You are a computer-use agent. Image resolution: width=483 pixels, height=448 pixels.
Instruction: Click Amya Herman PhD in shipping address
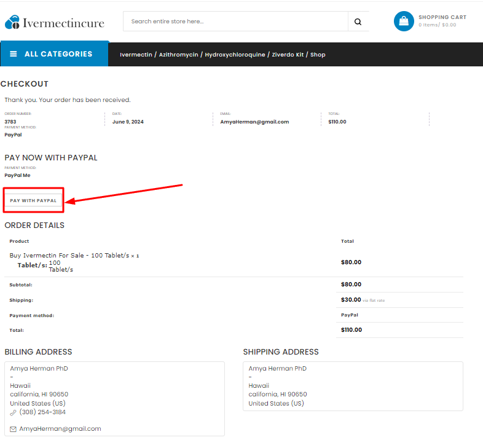(x=278, y=369)
